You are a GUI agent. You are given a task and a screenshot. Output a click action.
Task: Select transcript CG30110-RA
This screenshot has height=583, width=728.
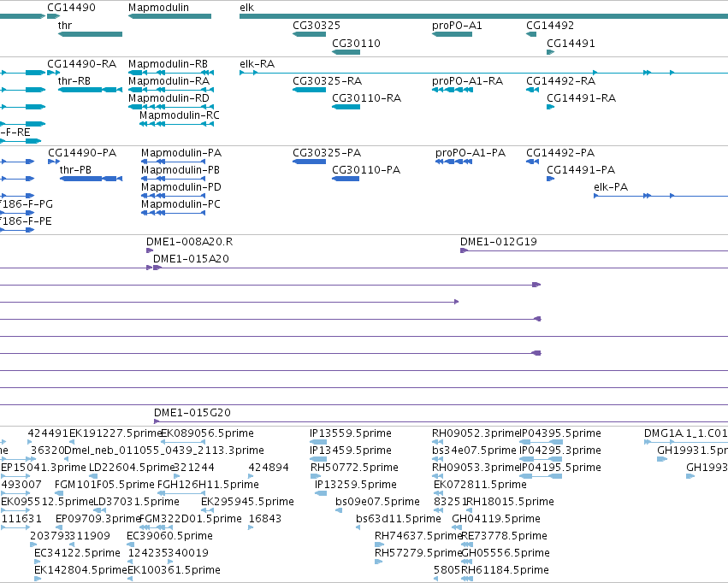click(366, 97)
